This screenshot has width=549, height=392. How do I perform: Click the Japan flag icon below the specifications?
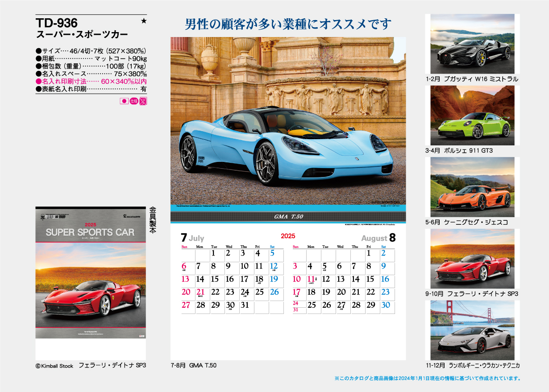[x=124, y=101]
